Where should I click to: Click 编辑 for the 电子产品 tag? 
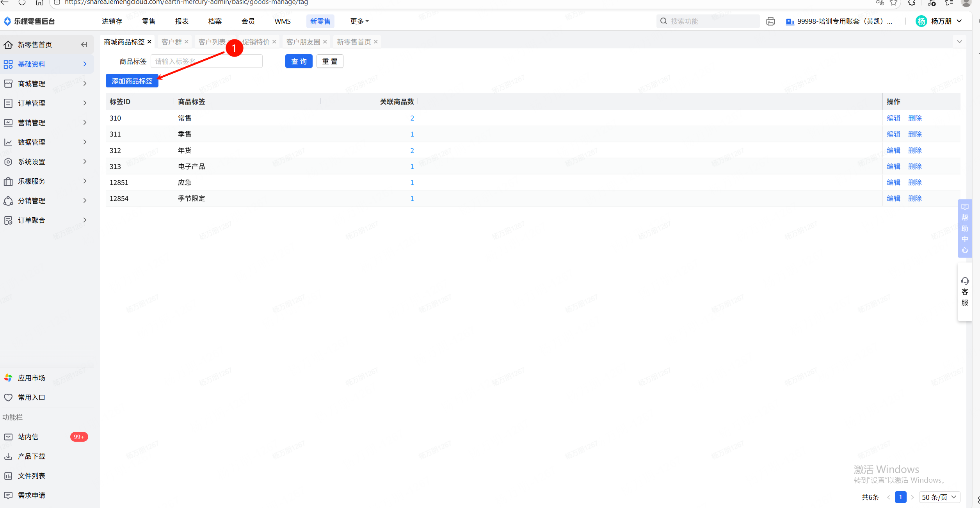click(893, 166)
